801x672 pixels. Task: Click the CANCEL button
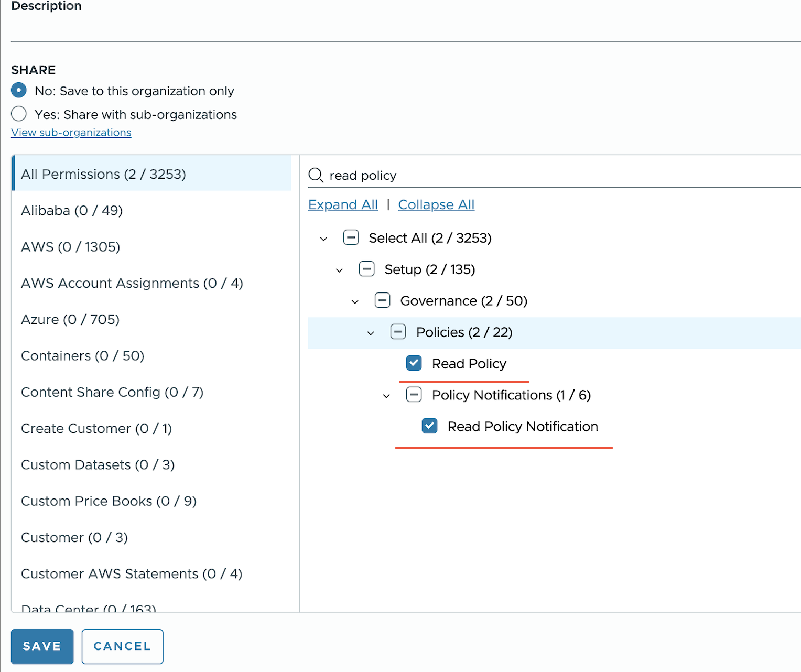click(122, 646)
